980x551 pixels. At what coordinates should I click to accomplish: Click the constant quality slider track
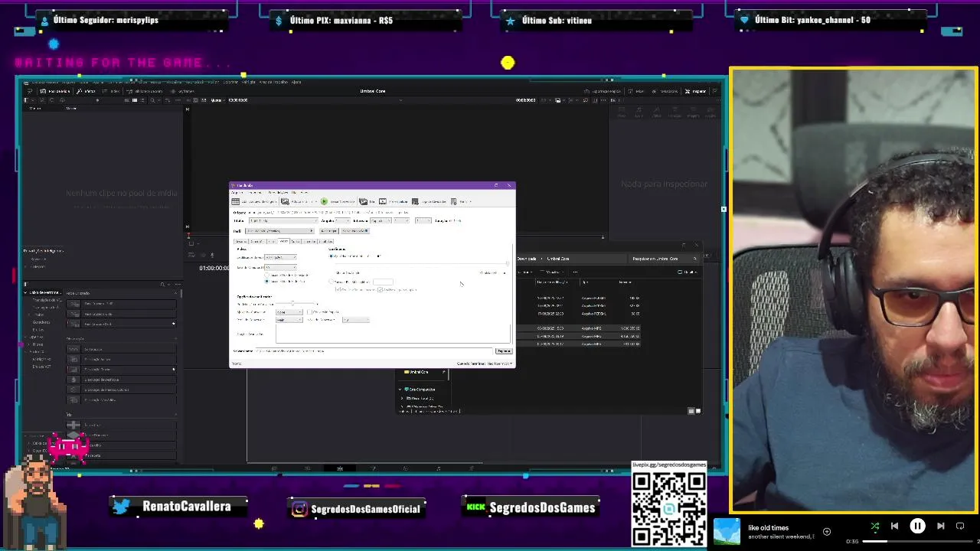(422, 263)
